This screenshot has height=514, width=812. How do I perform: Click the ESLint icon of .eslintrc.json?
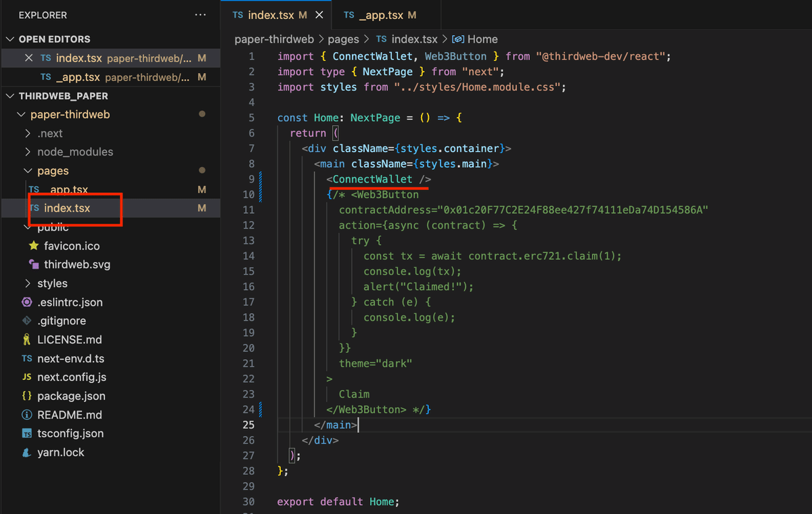[27, 302]
